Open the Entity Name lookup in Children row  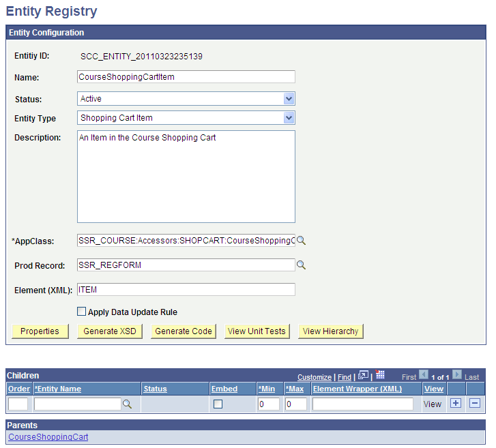127,404
